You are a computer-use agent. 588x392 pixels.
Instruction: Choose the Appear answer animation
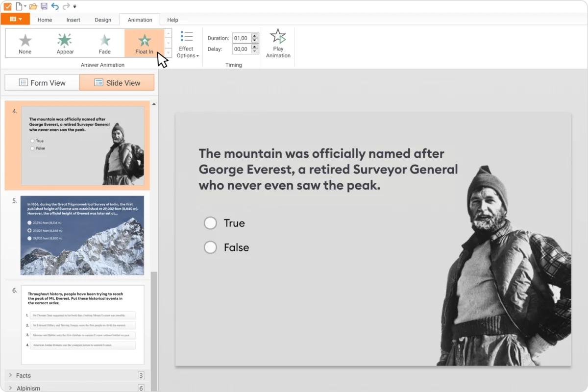point(65,43)
